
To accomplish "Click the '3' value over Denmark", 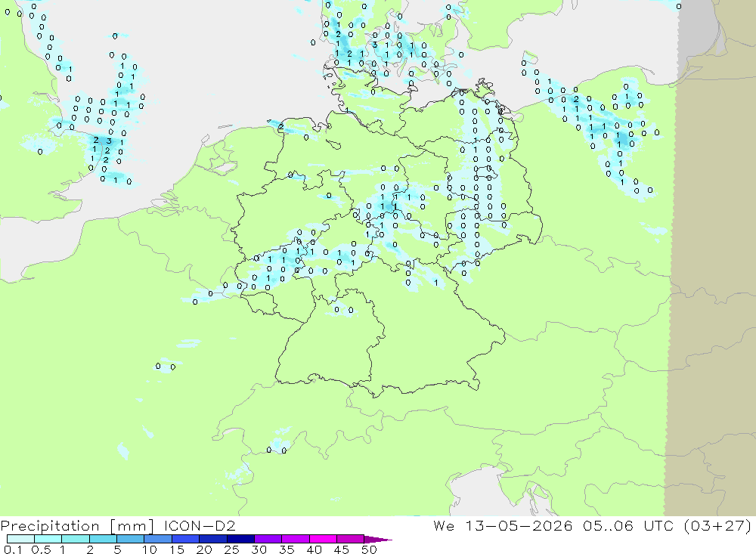I will [x=375, y=45].
